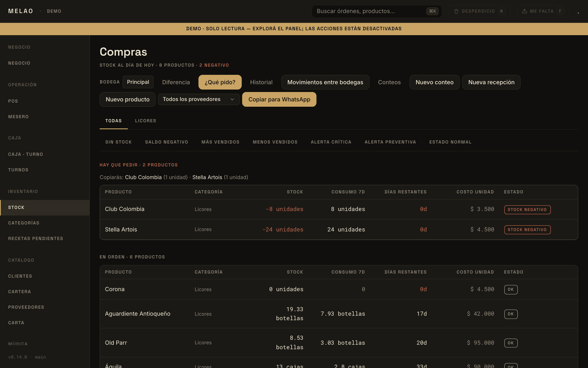
Task: Open the Todos los proveedores dropdown
Action: (x=198, y=99)
